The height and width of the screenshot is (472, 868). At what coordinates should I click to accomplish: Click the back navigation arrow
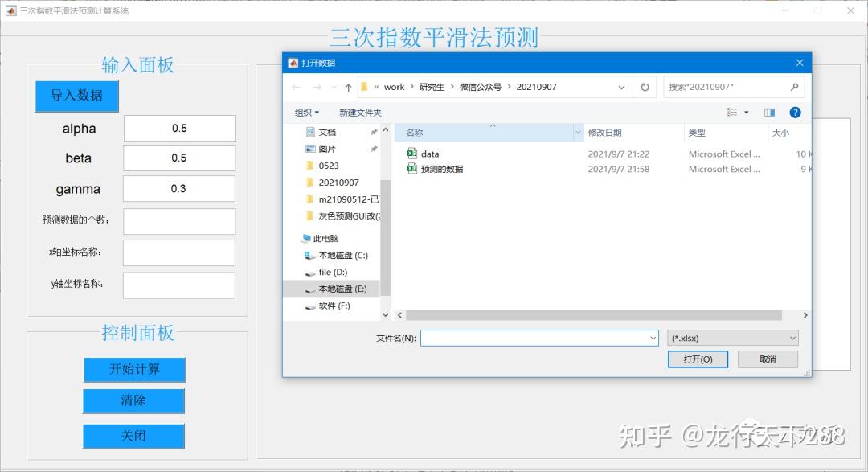(x=297, y=86)
